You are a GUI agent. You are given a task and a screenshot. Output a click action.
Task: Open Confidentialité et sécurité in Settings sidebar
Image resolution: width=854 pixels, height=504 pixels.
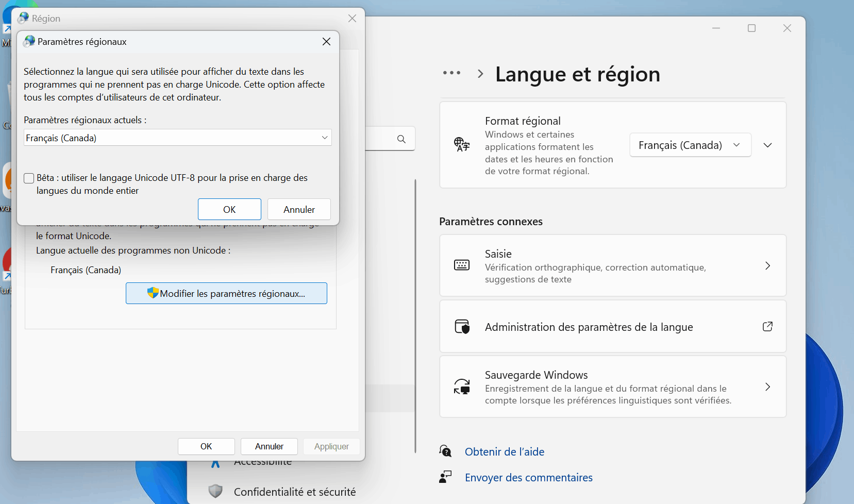[x=295, y=492]
